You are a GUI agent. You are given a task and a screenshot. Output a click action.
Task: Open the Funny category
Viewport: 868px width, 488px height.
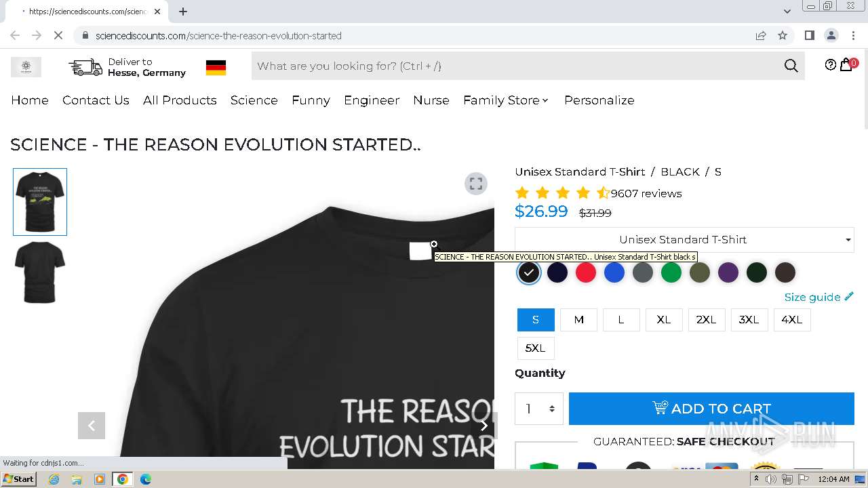(311, 100)
